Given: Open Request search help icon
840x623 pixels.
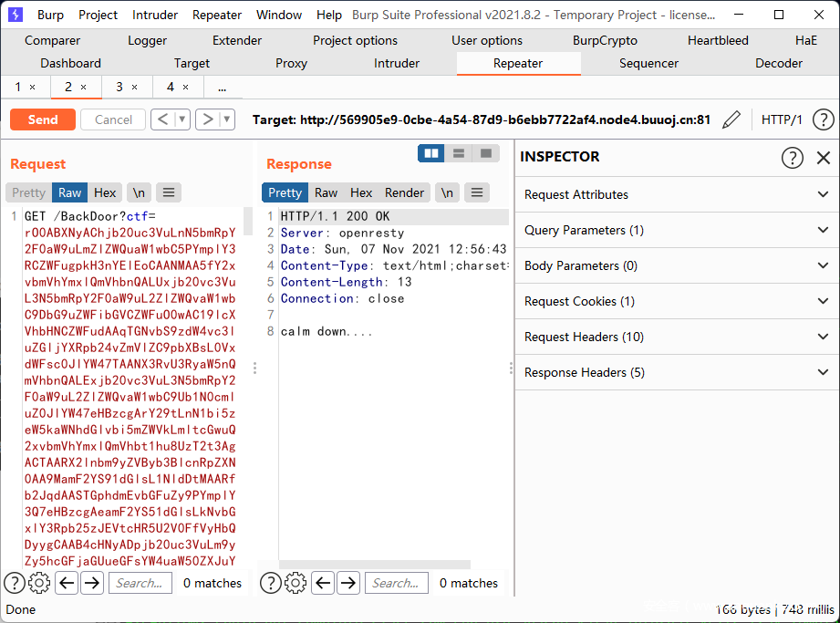Looking at the screenshot, I should [15, 583].
